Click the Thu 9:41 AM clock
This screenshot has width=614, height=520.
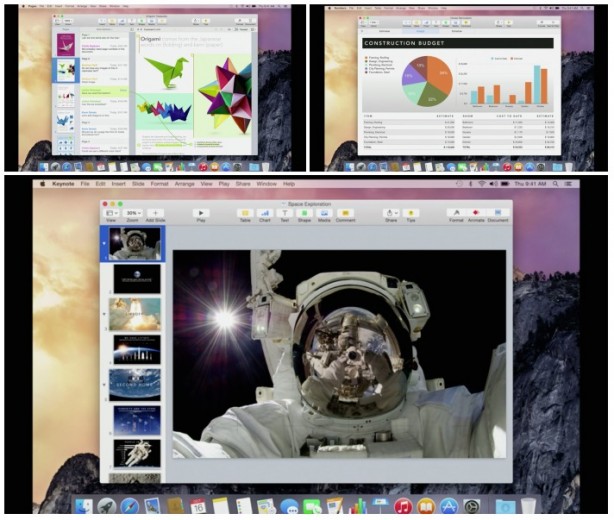(530, 184)
